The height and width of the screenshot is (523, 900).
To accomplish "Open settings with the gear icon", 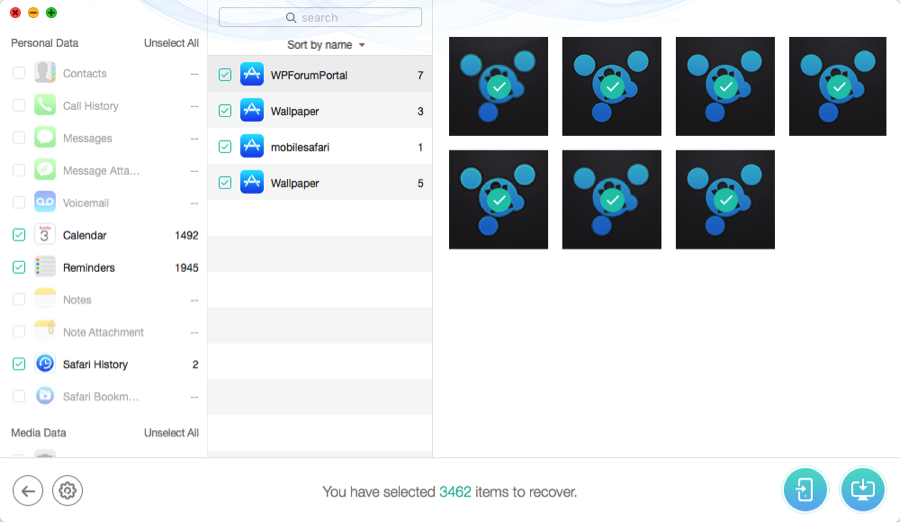I will [67, 490].
